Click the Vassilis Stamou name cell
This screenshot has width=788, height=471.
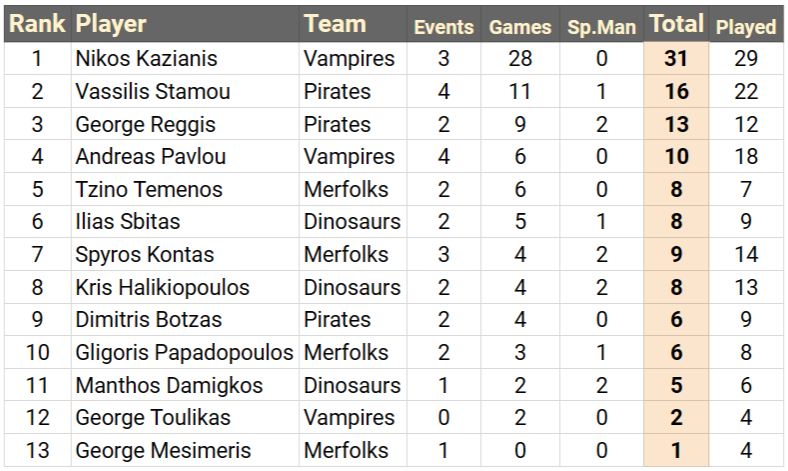click(x=152, y=92)
